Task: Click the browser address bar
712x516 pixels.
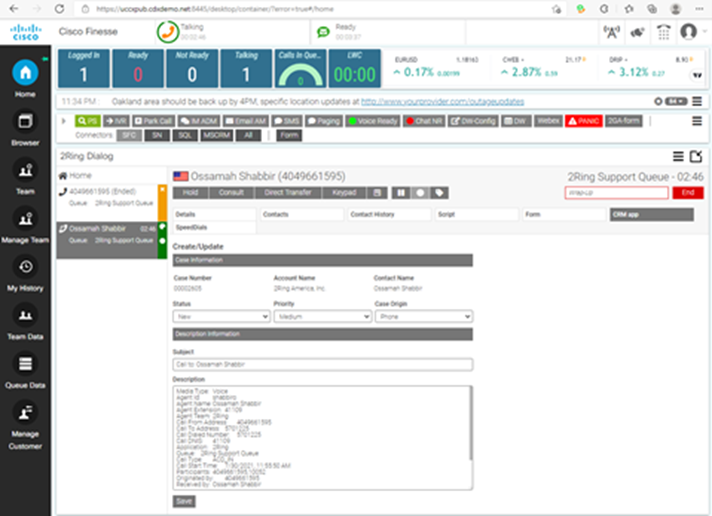Action: click(x=318, y=9)
